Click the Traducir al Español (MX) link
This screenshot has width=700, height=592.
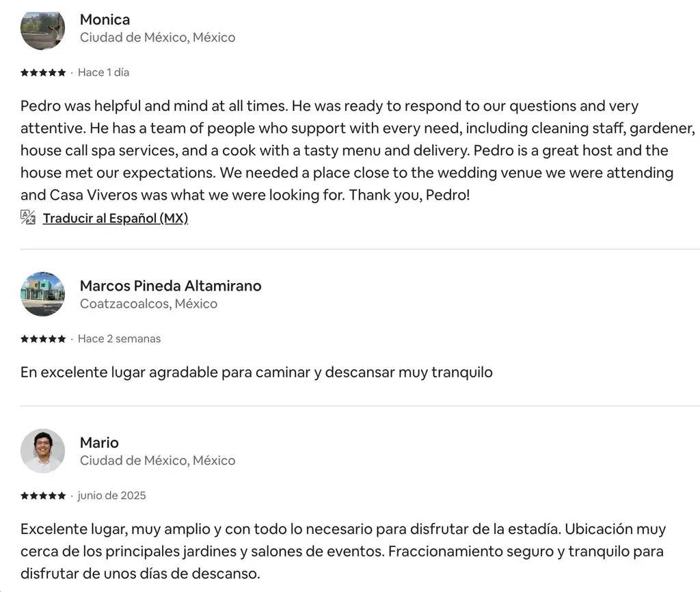(x=115, y=218)
